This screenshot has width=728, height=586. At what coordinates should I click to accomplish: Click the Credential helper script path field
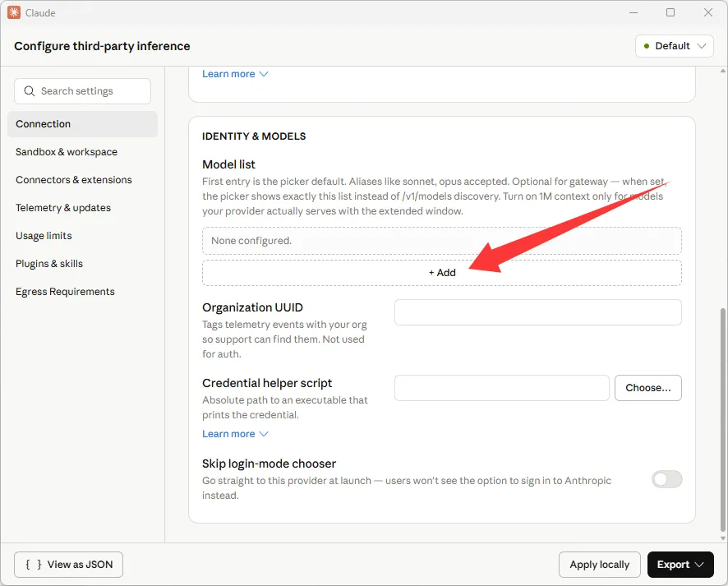[502, 388]
